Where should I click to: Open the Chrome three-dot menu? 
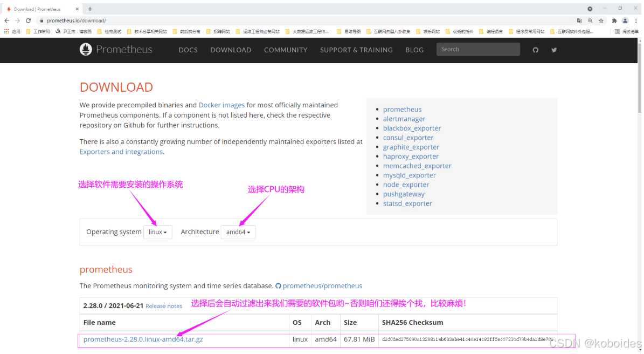click(636, 21)
